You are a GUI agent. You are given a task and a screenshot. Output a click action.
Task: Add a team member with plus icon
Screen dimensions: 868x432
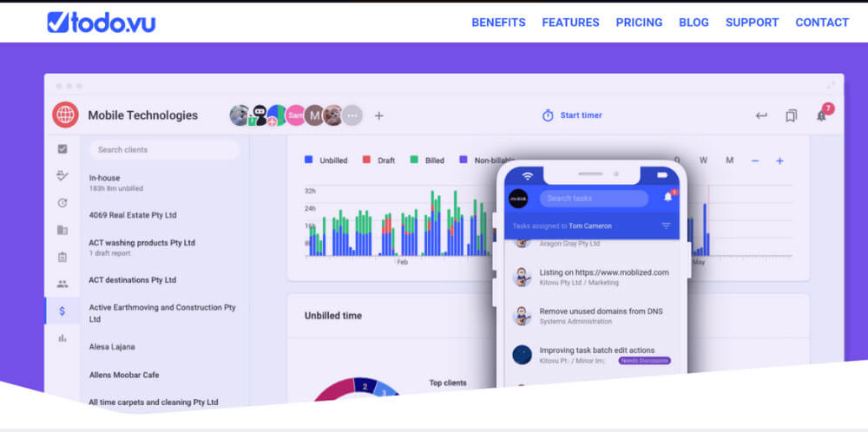378,115
